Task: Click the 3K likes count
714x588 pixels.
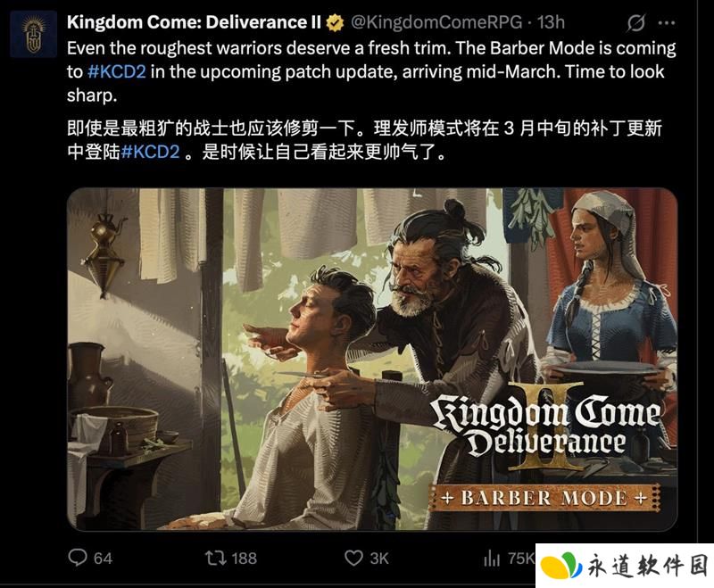Action: coord(378,559)
